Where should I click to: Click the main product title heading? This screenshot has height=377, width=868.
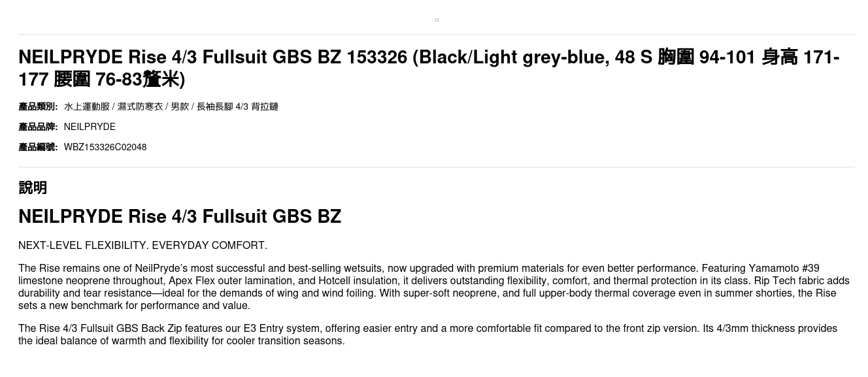(428, 68)
